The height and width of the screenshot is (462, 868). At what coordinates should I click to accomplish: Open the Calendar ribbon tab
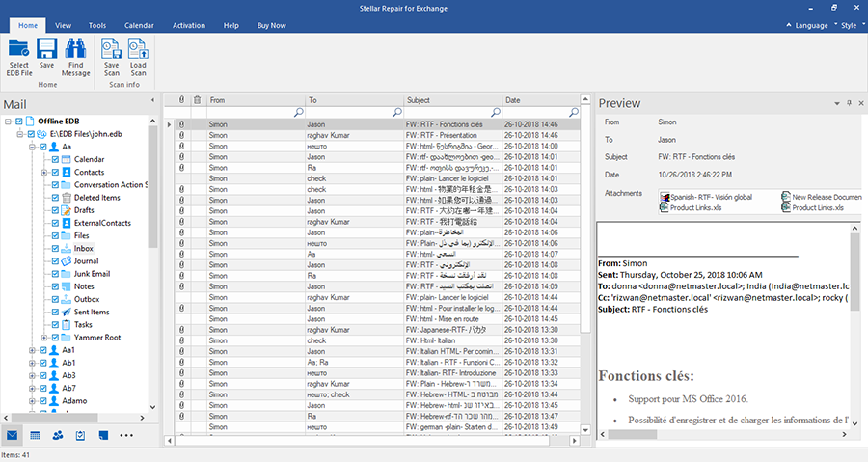(x=139, y=25)
